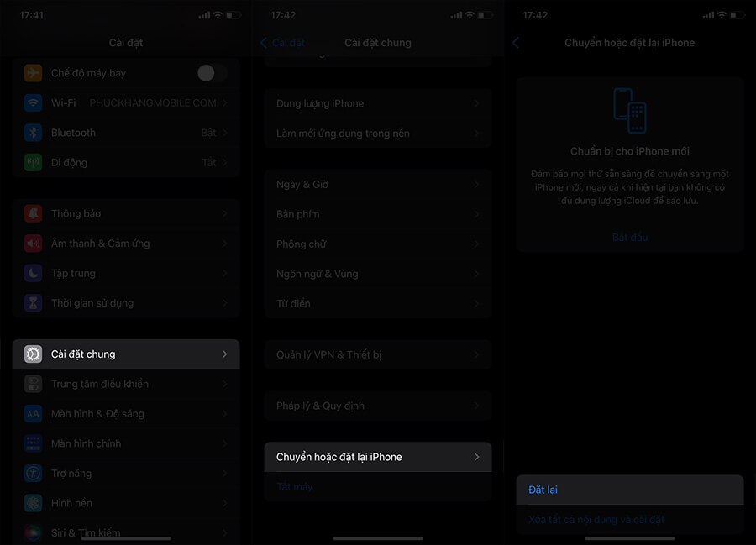Screen dimensions: 756x545
Task: Tap the Wi-Fi settings icon
Action: pyautogui.click(x=34, y=103)
